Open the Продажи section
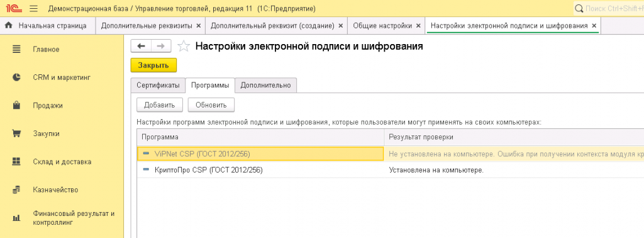This screenshot has width=644, height=238. tap(48, 105)
